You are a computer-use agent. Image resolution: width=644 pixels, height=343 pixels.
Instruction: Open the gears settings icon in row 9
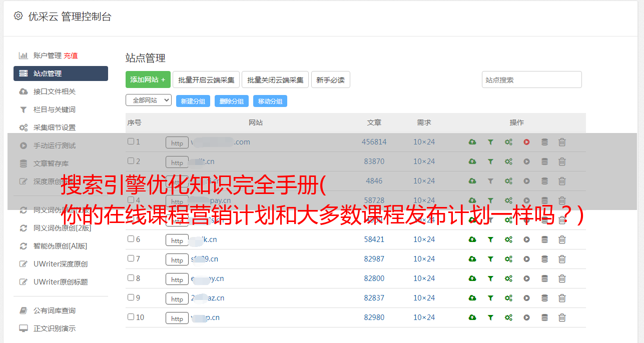click(x=508, y=298)
